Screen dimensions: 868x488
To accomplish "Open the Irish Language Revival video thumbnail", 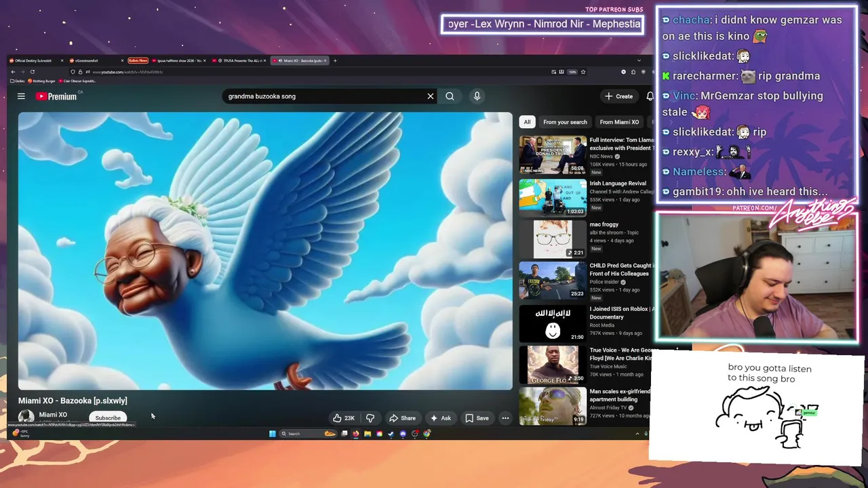I will (x=553, y=197).
